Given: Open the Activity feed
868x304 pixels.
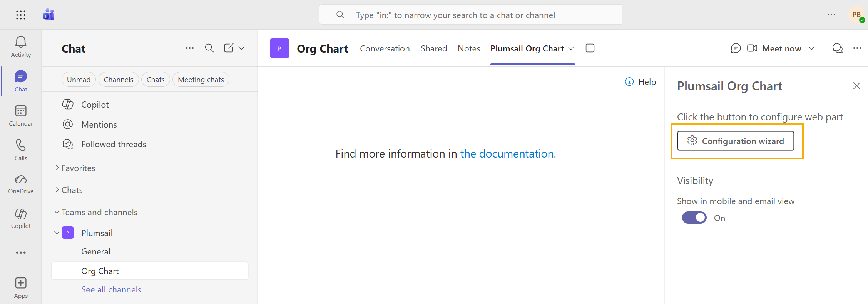Looking at the screenshot, I should pyautogui.click(x=21, y=47).
